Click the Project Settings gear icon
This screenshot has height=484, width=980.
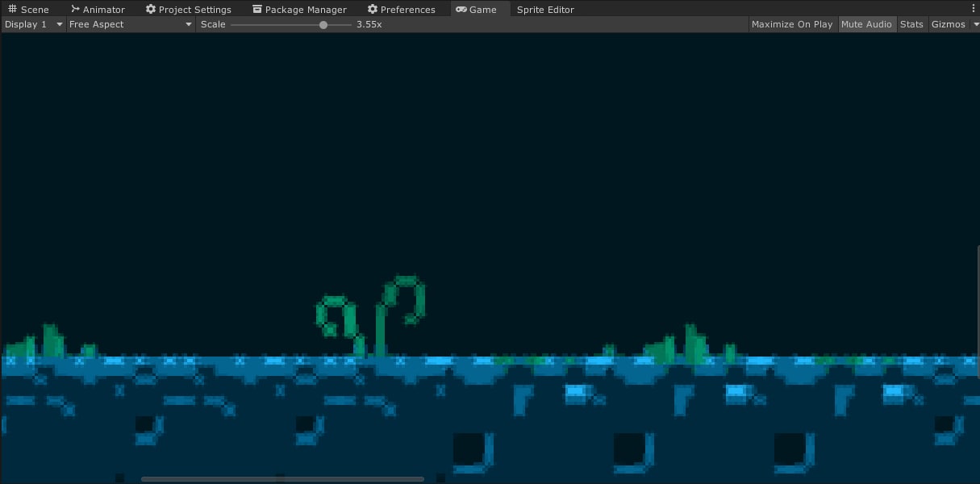pyautogui.click(x=150, y=10)
